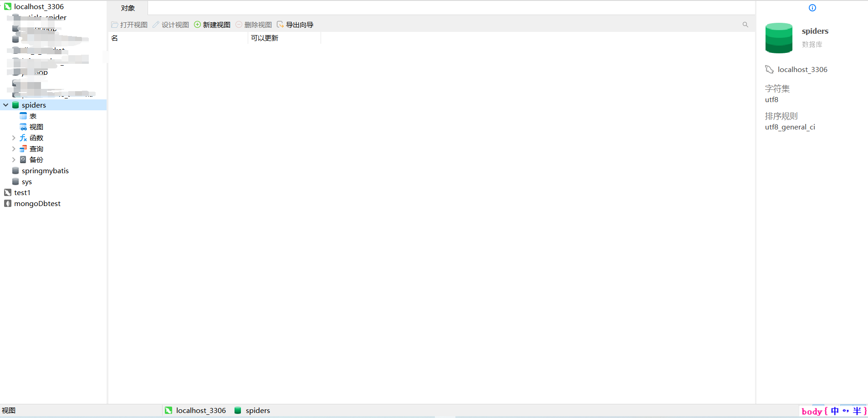Click the fx function icon
This screenshot has width=868, height=418.
[x=23, y=138]
